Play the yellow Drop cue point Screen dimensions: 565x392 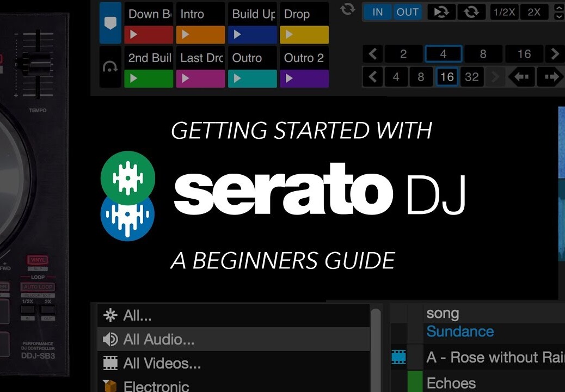tap(304, 35)
